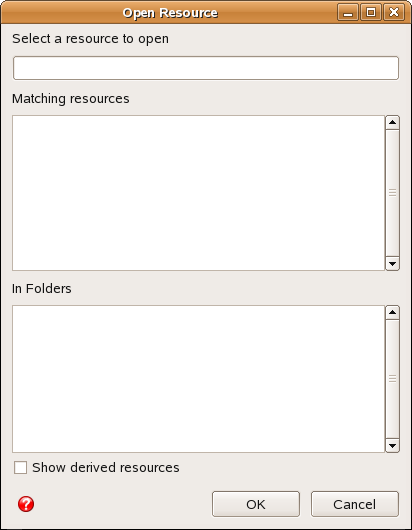The height and width of the screenshot is (530, 412).
Task: Click the 'Select a resource to open' label
Action: [90, 39]
